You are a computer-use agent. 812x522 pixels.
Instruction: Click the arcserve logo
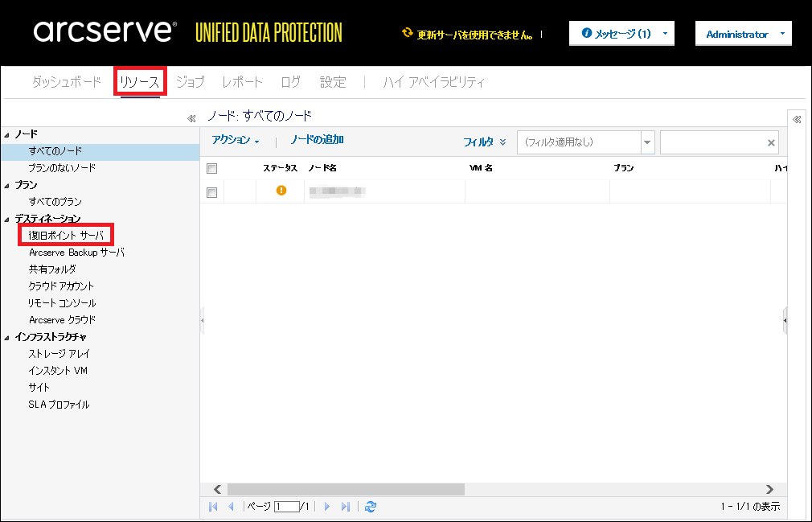point(105,31)
